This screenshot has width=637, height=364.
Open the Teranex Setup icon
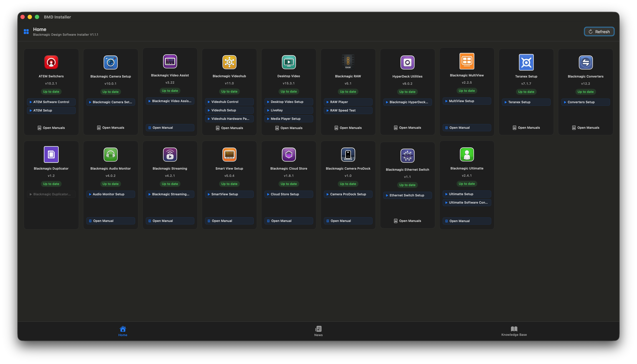(526, 62)
